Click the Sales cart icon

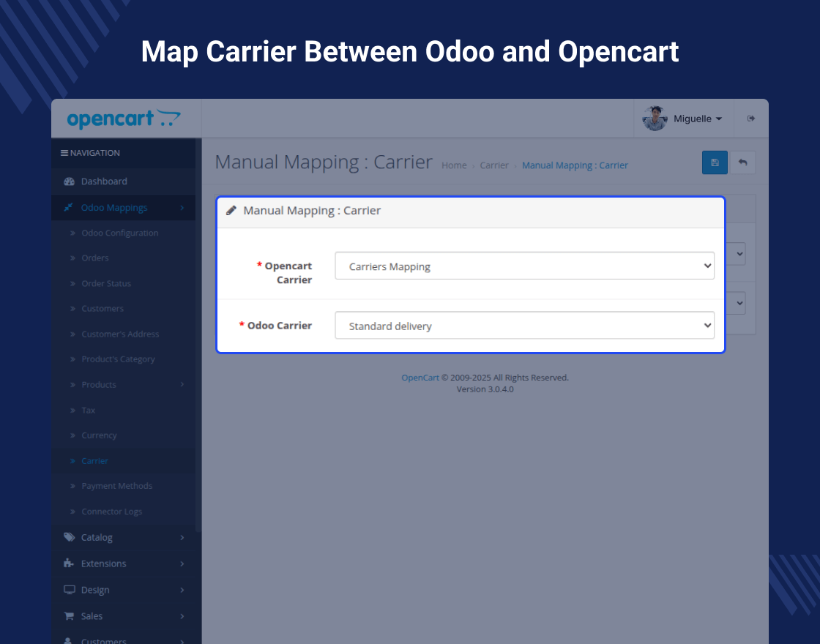(69, 615)
